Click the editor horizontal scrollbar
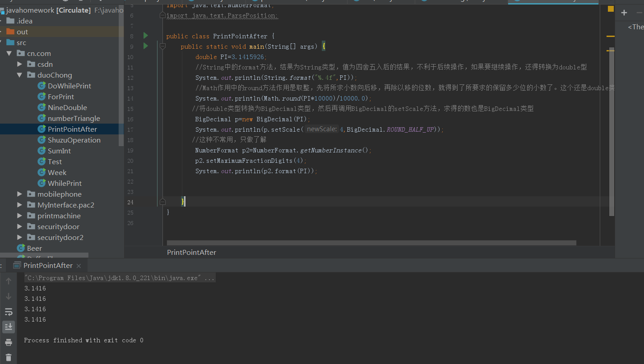 pos(371,243)
